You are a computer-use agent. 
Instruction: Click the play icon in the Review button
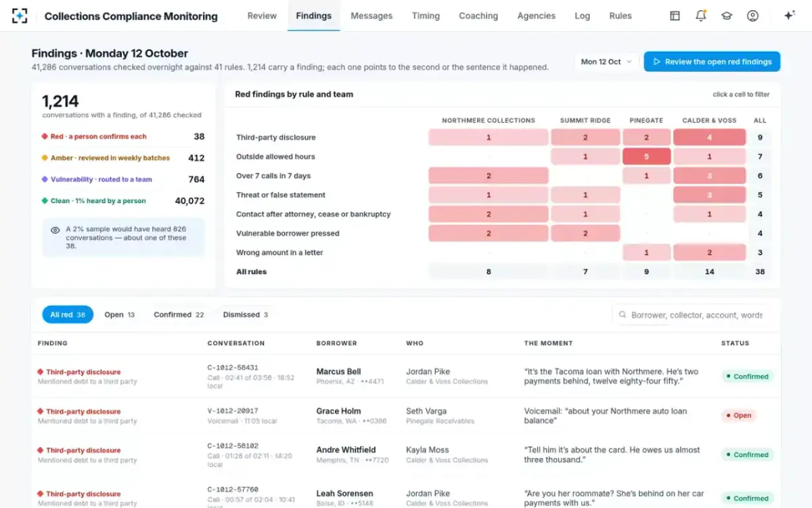point(656,62)
